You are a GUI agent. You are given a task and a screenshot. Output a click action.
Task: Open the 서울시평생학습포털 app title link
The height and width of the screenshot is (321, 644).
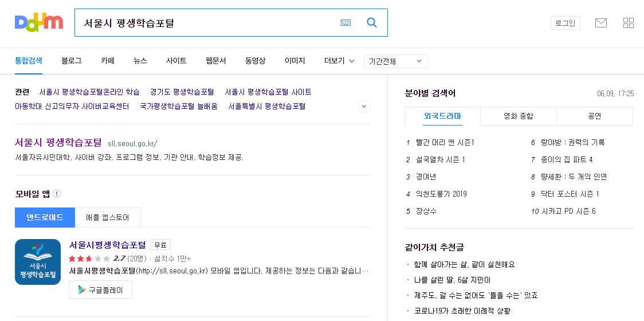[108, 245]
